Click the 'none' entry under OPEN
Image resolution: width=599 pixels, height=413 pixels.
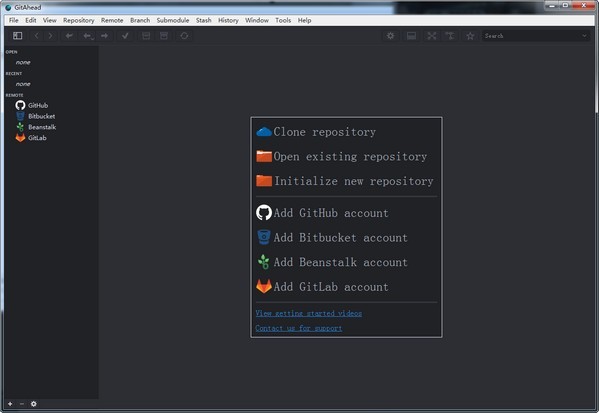[x=23, y=62]
